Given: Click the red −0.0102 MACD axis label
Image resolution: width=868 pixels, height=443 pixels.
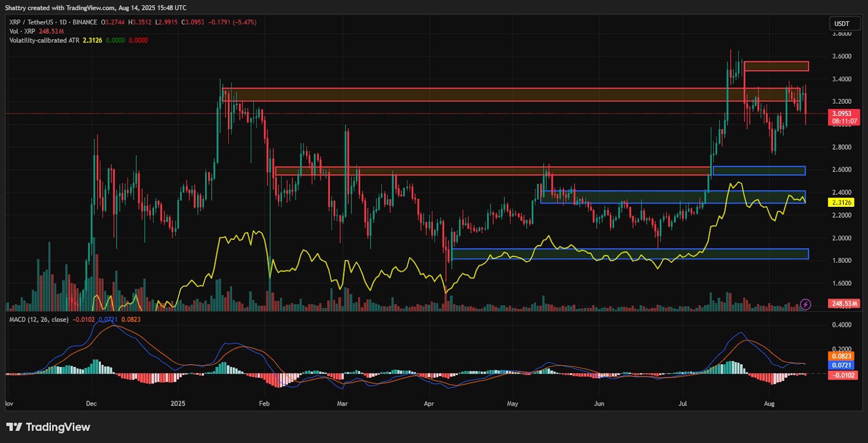Looking at the screenshot, I should [x=843, y=375].
